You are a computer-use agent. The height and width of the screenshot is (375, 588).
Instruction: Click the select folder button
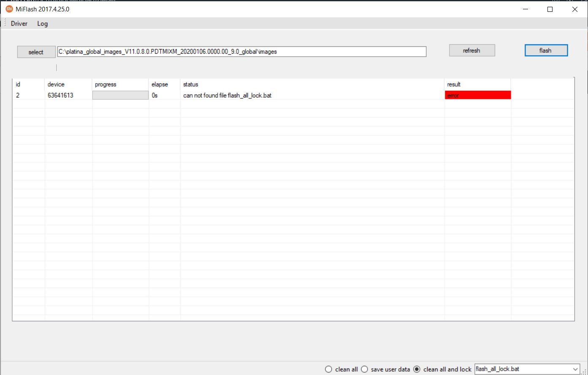(x=36, y=52)
